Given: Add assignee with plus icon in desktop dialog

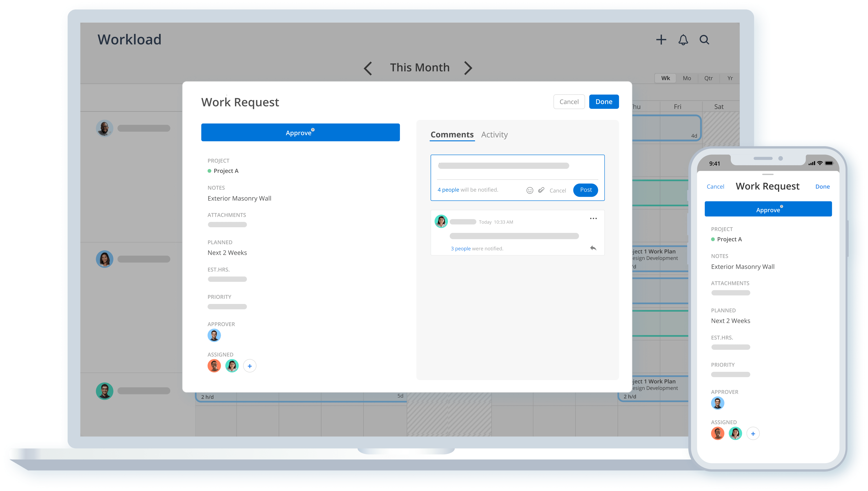Looking at the screenshot, I should tap(250, 366).
